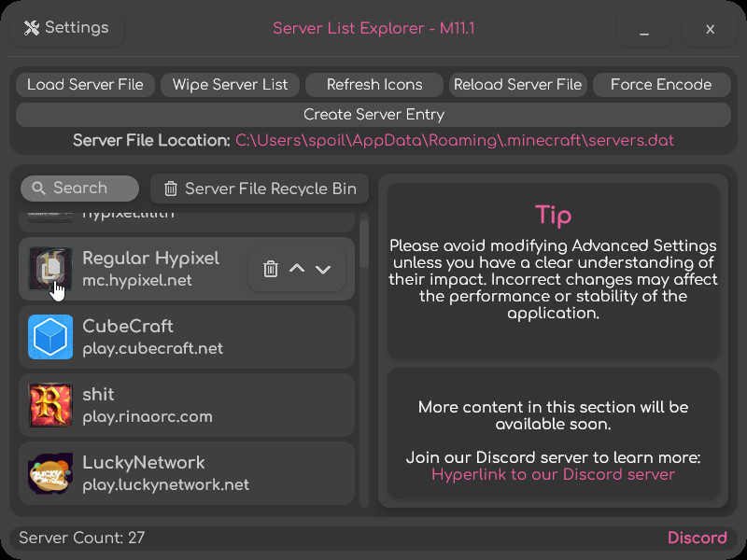Refresh server icons

(x=374, y=85)
